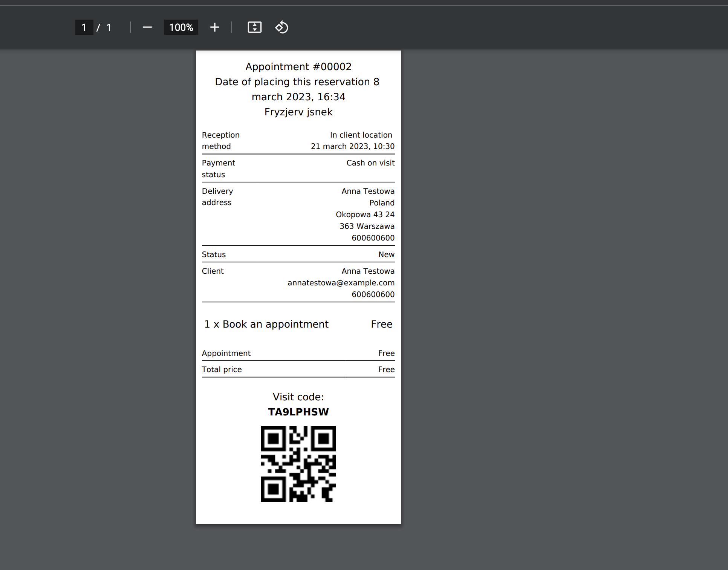Click the In client location text
The height and width of the screenshot is (570, 728).
click(x=361, y=135)
